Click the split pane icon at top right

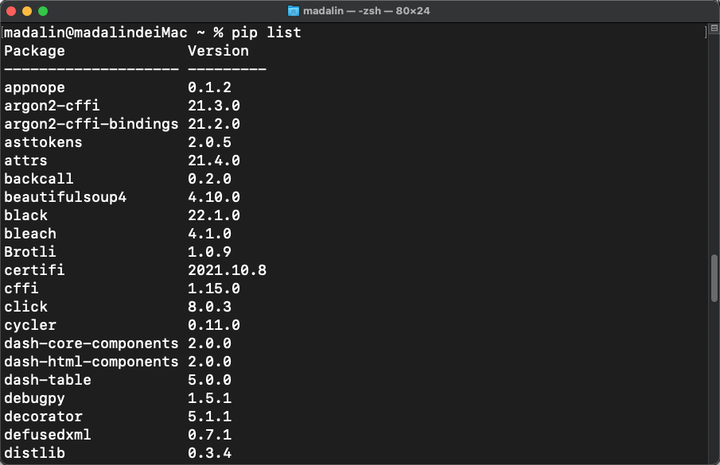(x=714, y=28)
